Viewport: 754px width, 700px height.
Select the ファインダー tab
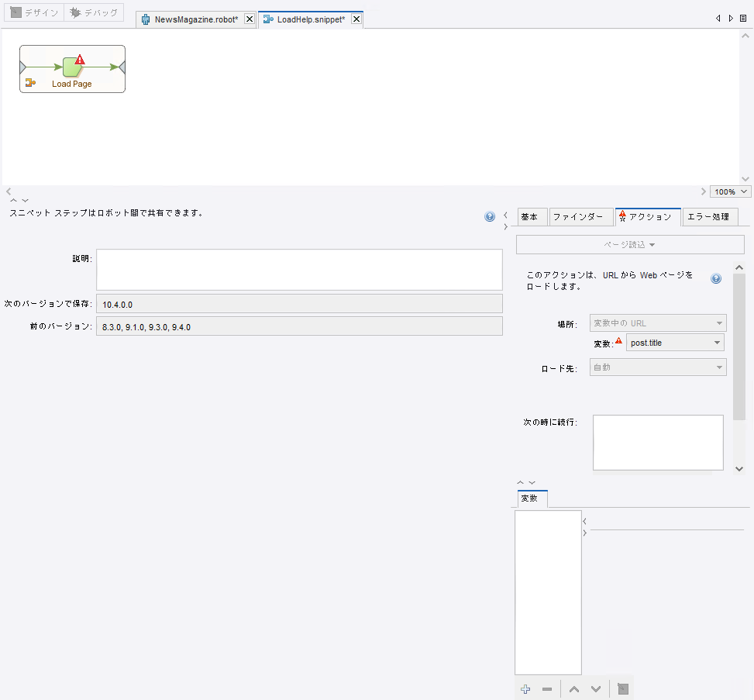pyautogui.click(x=577, y=217)
